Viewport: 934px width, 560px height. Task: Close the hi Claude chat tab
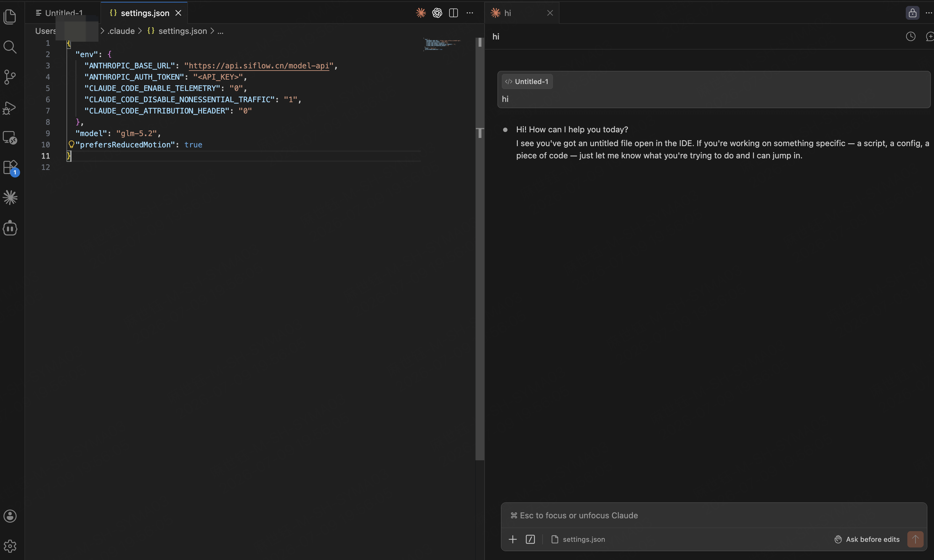550,13
